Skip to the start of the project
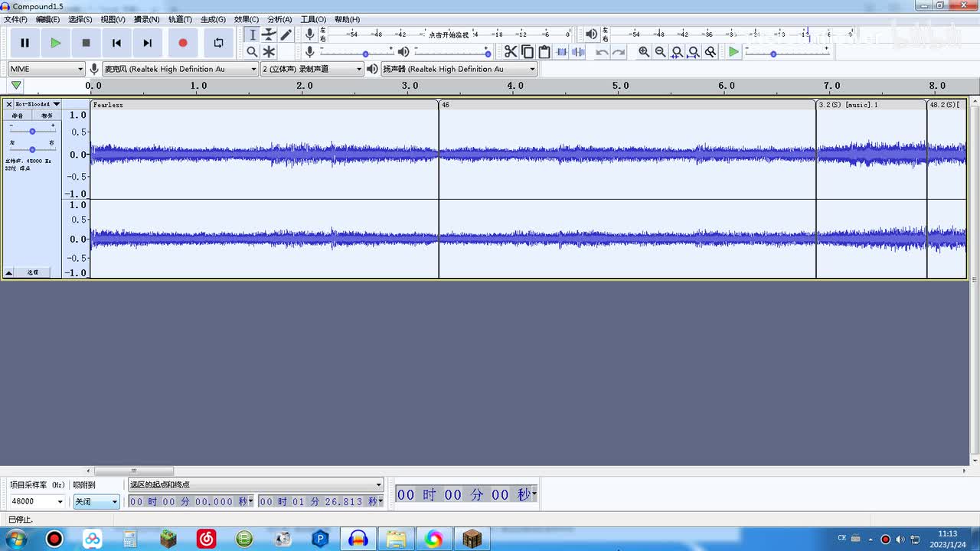This screenshot has width=980, height=551. 116,43
